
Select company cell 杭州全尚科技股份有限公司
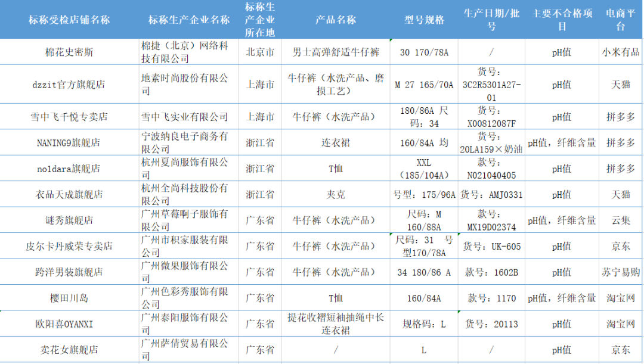coord(189,195)
